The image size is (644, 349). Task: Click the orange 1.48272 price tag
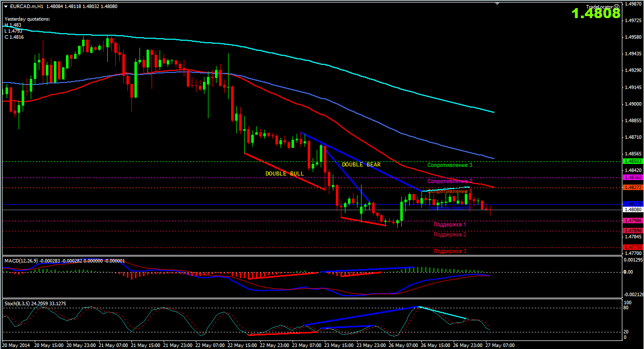click(632, 187)
